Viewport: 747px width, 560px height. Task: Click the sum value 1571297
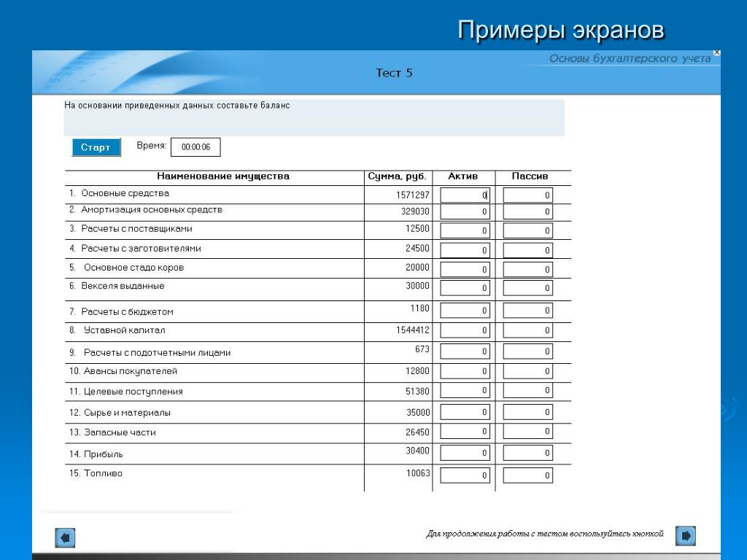[x=413, y=195]
